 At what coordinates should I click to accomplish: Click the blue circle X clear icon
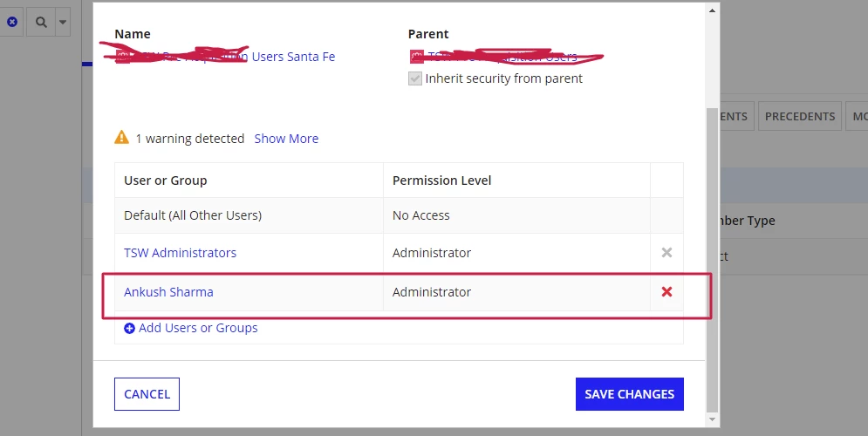(x=11, y=22)
